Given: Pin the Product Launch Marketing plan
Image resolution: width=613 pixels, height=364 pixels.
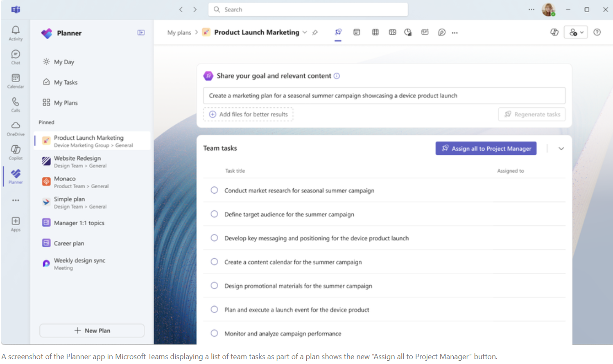Looking at the screenshot, I should 315,33.
